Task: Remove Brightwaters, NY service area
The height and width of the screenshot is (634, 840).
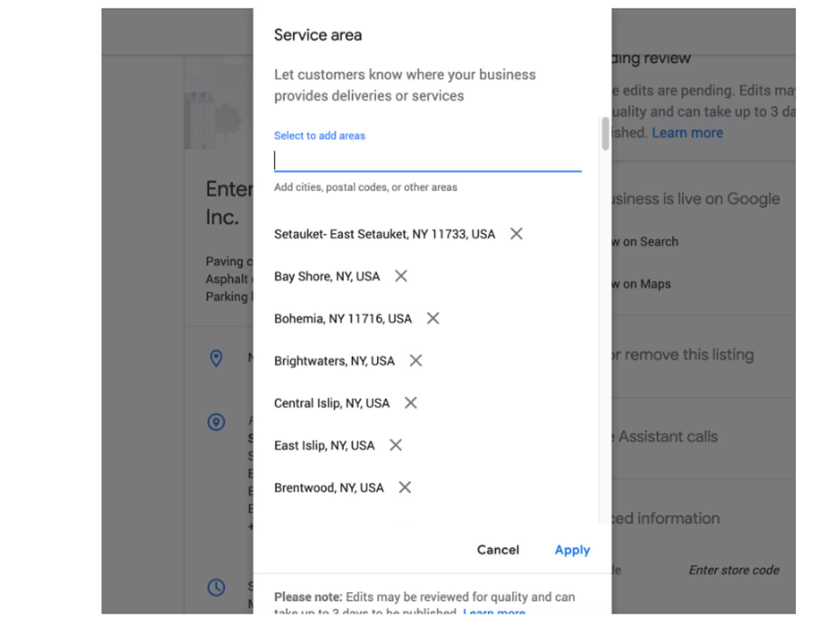Action: click(416, 361)
